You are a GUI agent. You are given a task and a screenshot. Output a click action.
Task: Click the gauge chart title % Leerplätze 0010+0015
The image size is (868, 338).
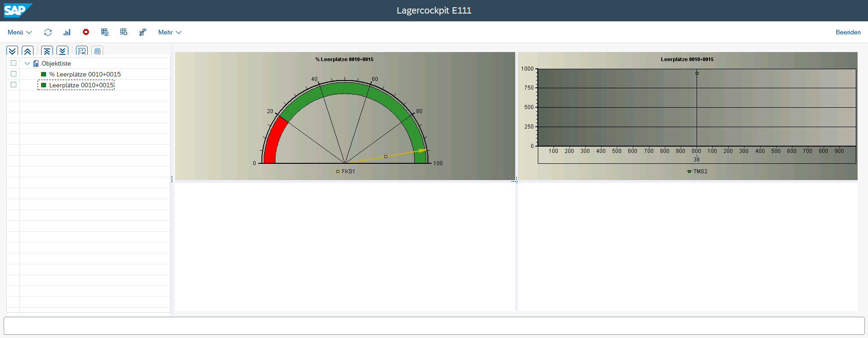pyautogui.click(x=344, y=59)
